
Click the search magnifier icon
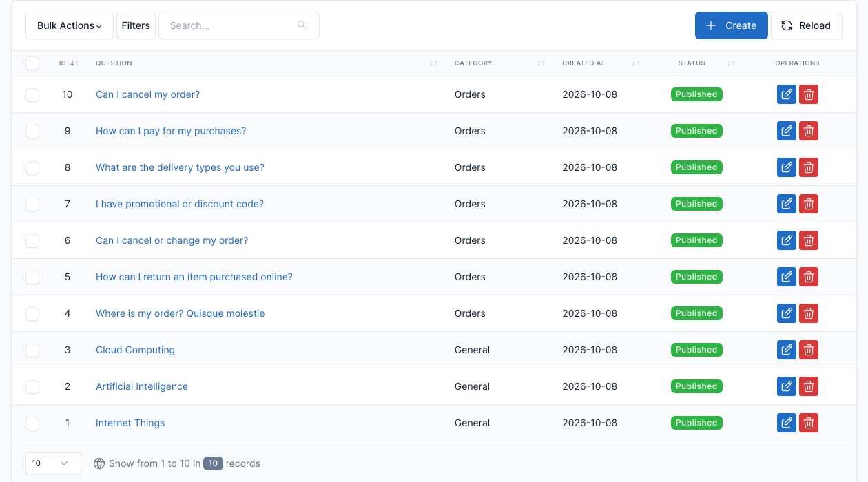pos(302,25)
